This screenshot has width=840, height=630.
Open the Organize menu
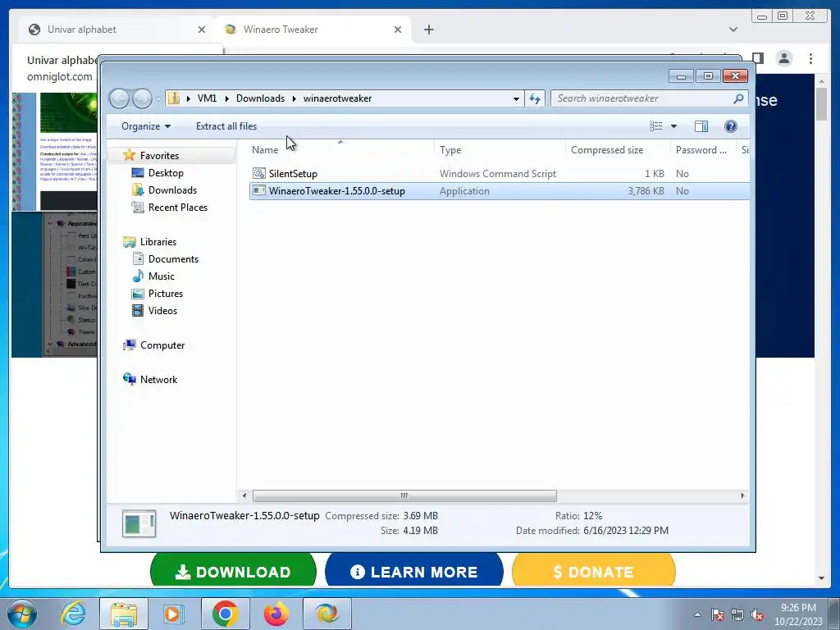tap(146, 126)
